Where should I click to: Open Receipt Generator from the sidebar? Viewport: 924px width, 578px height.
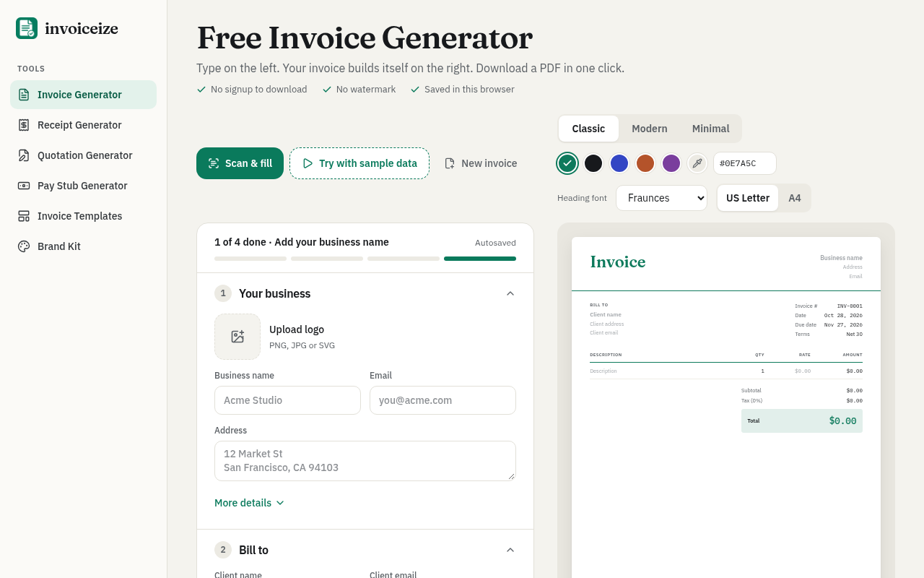(x=83, y=125)
